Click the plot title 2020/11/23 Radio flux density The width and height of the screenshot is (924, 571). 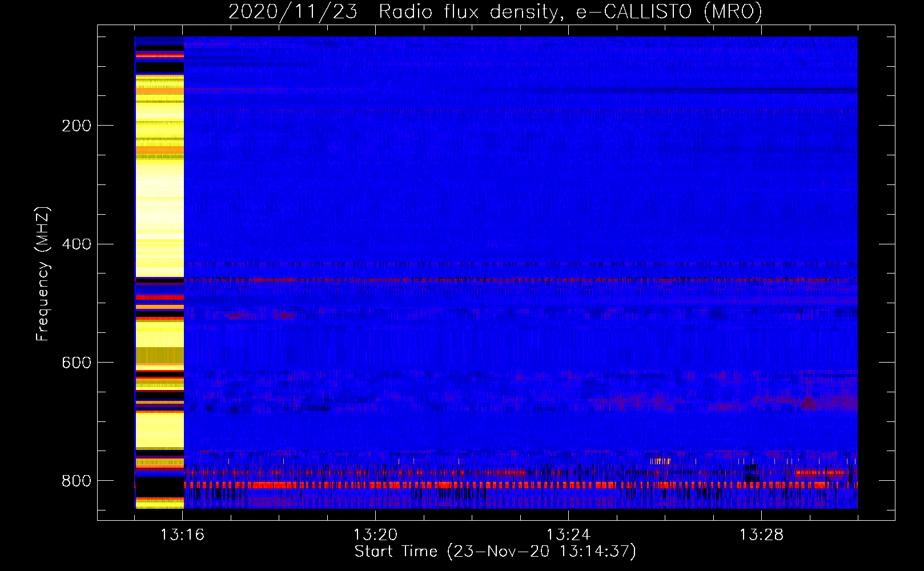(495, 11)
